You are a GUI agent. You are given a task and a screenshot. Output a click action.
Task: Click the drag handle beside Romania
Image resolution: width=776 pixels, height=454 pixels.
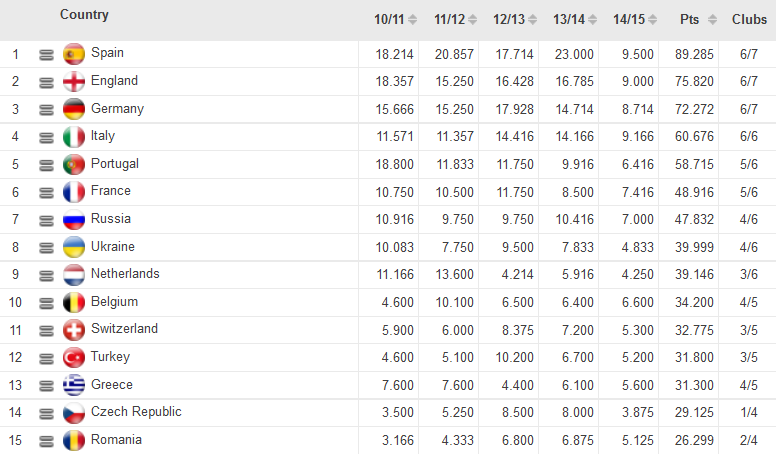[46, 441]
